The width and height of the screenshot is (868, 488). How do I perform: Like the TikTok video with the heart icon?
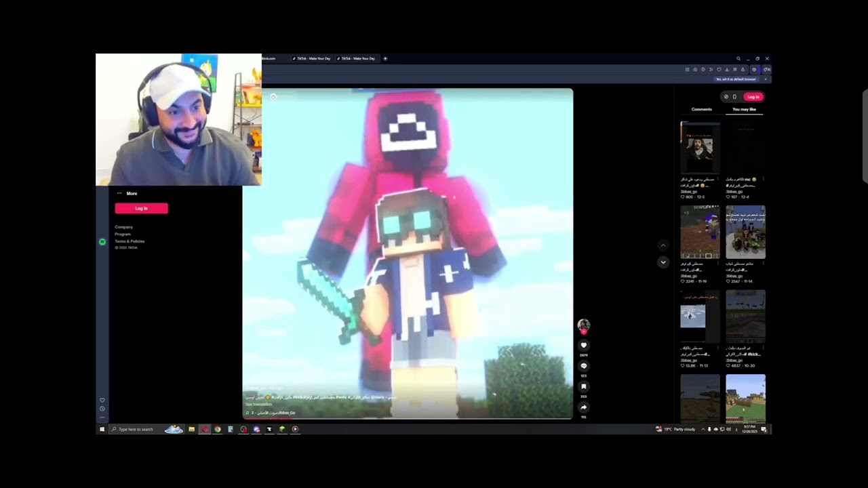tap(583, 346)
